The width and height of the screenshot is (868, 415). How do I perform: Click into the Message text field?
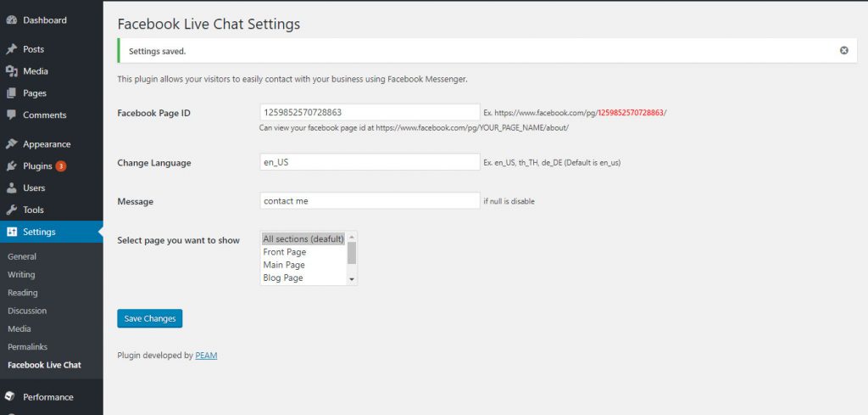pyautogui.click(x=370, y=201)
